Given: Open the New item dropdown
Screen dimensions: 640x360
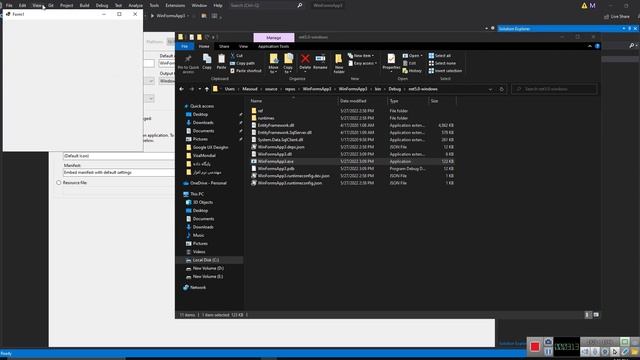Looking at the screenshot, I should (361, 56).
